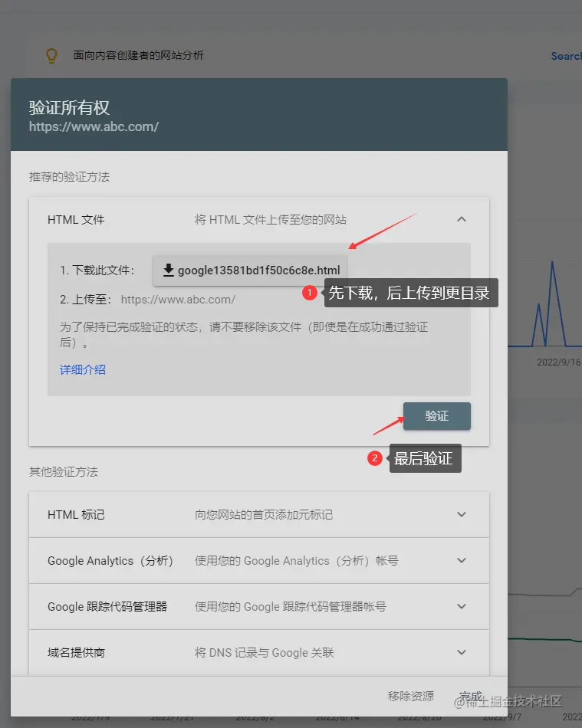Image resolution: width=582 pixels, height=728 pixels.
Task: Click the 验证 verify button
Action: pos(436,415)
